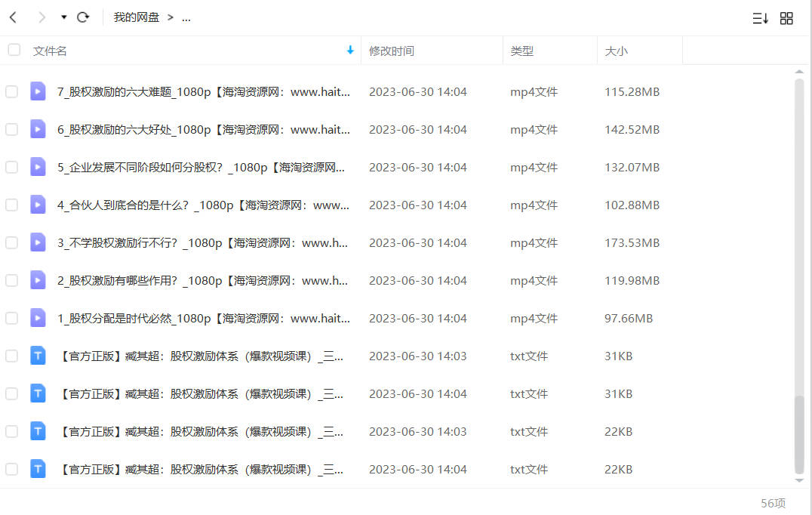Toggle the blue sort direction arrow
This screenshot has height=515, width=812.
coord(350,51)
